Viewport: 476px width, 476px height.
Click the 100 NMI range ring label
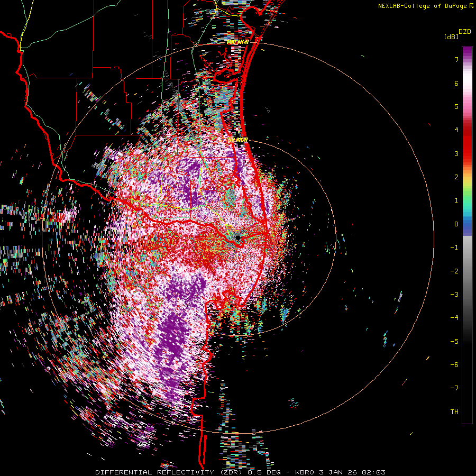coord(237,42)
